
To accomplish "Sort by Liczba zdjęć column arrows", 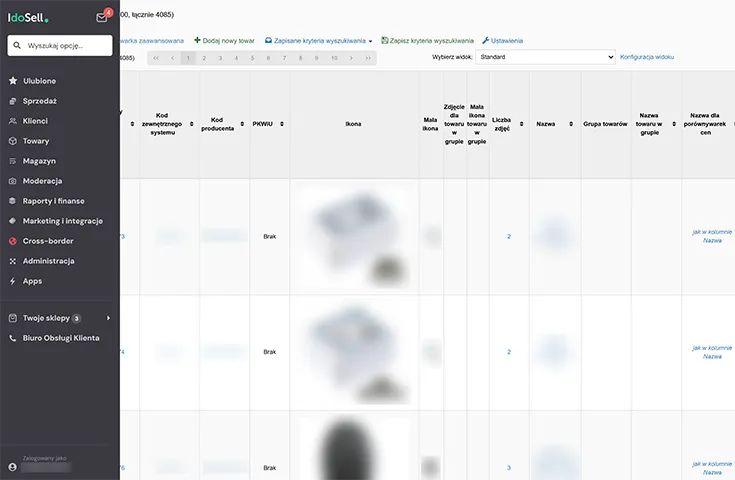I will pos(522,124).
